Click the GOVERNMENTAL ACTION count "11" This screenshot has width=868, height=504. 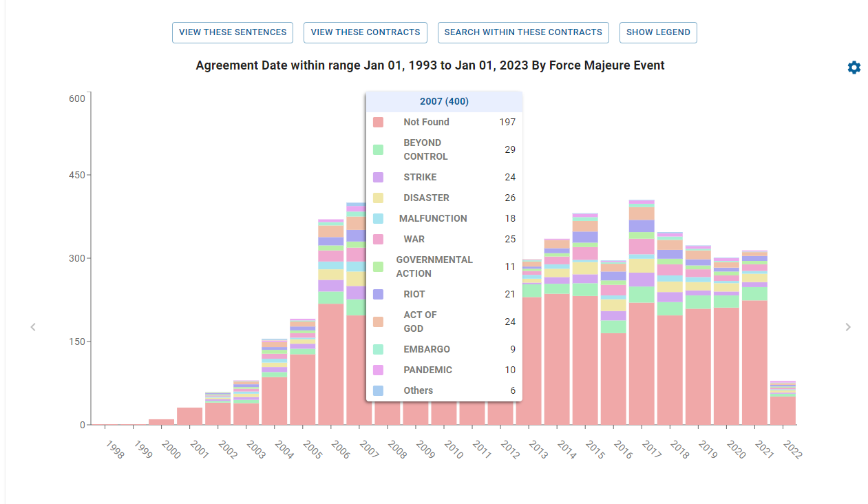point(510,266)
